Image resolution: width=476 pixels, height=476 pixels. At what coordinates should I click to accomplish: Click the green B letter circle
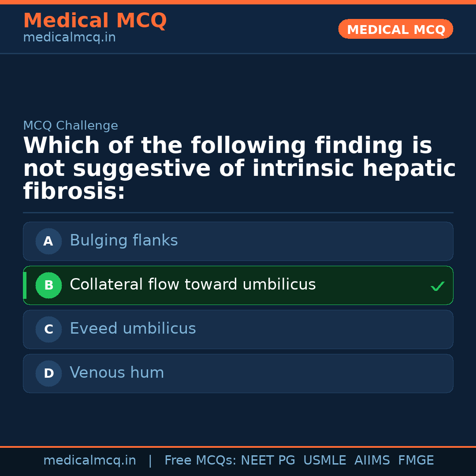coord(48,285)
